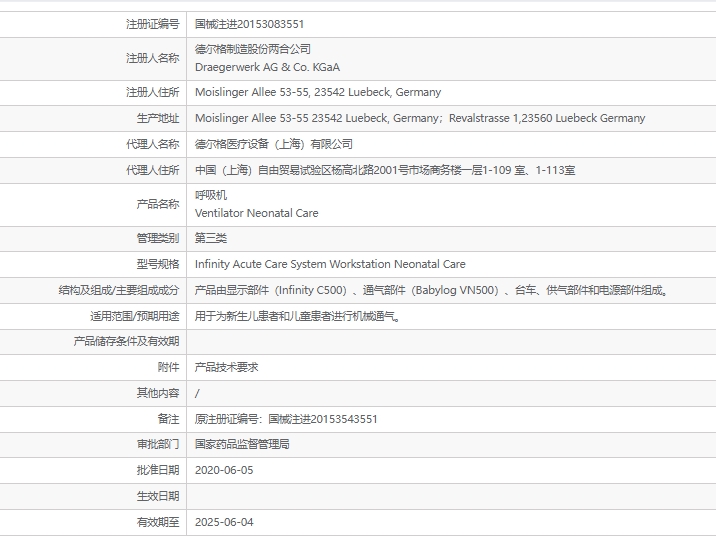The height and width of the screenshot is (536, 716).
Task: Select registration number 国械注进20153083551
Action: click(x=249, y=24)
